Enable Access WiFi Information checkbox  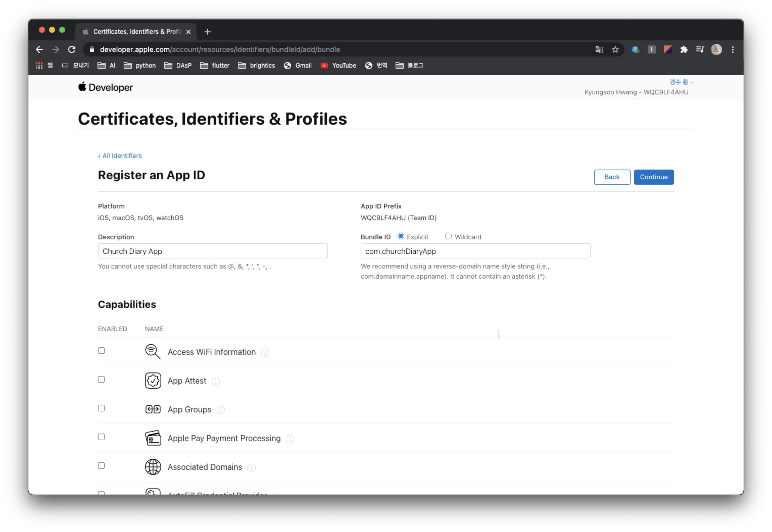(x=101, y=351)
